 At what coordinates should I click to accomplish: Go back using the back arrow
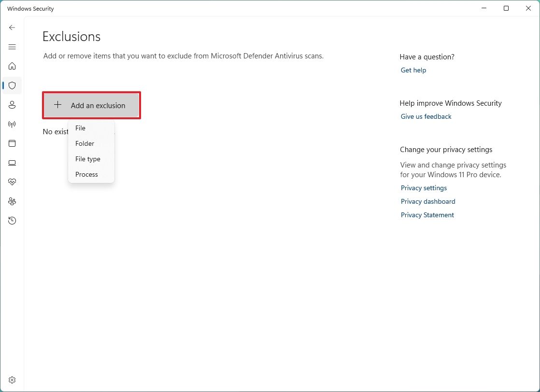point(12,28)
